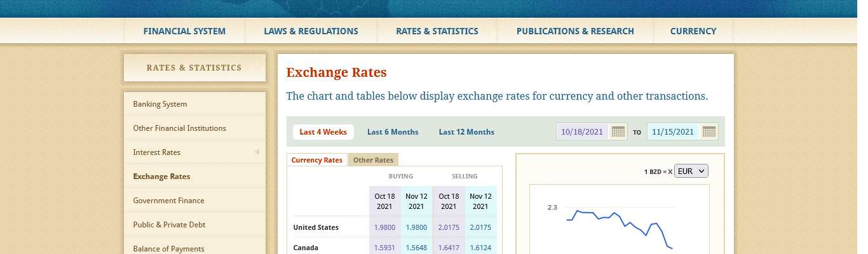Expand the Interest Rates submenu arrow
This screenshot has height=254, width=868.
(x=257, y=152)
